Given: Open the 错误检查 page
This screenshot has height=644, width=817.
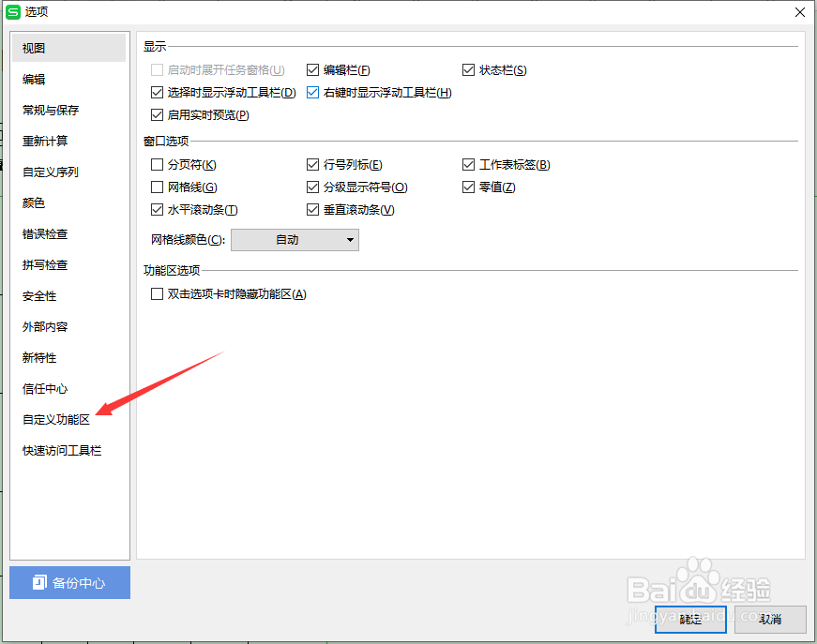Looking at the screenshot, I should click(x=45, y=233).
